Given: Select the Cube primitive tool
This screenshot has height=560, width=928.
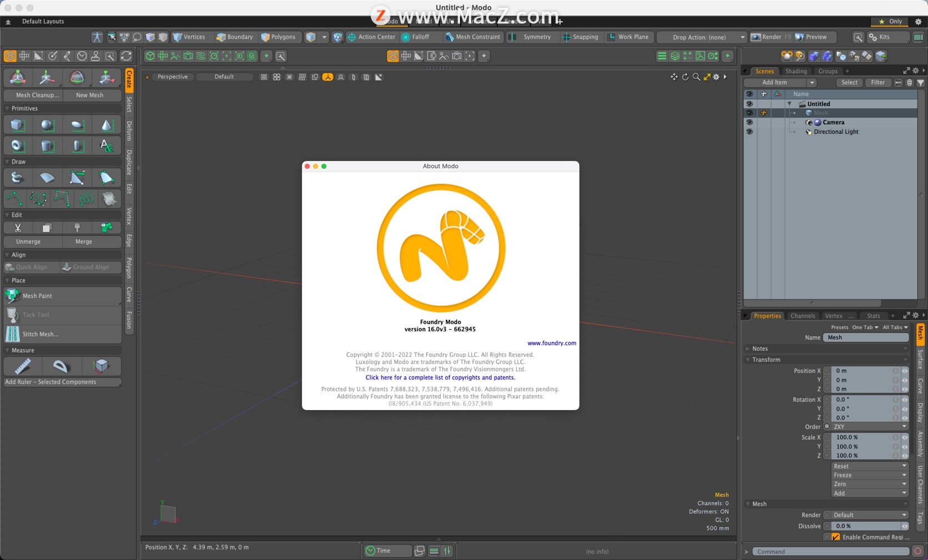Looking at the screenshot, I should (17, 125).
